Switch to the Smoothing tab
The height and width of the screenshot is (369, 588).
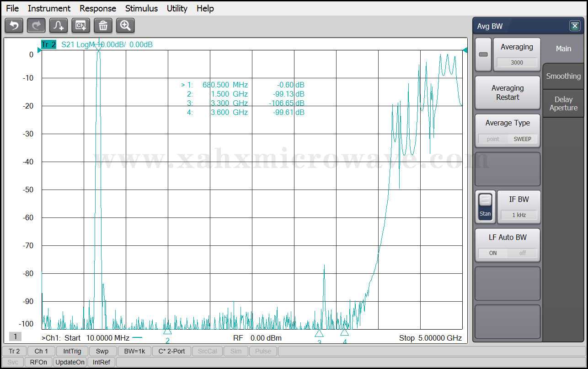click(x=563, y=76)
